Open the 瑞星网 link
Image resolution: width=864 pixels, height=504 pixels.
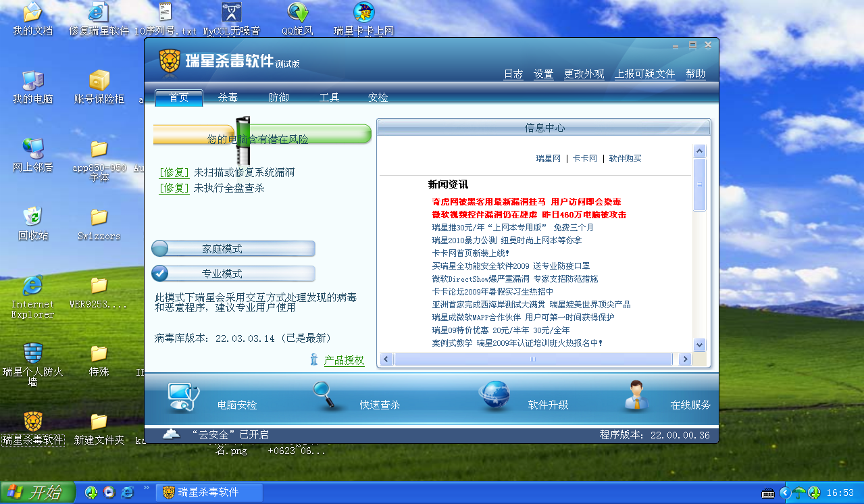click(x=549, y=159)
